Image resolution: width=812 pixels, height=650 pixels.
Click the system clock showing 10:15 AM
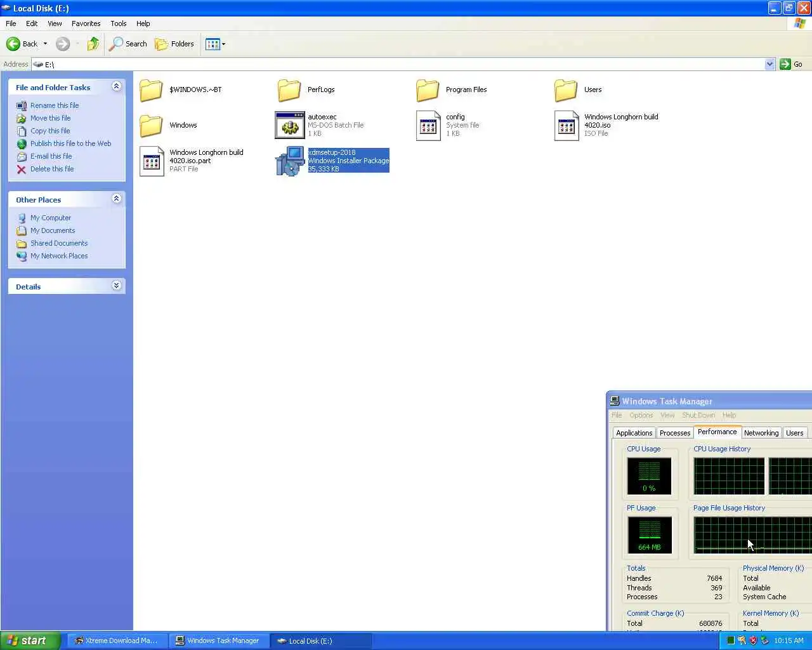coord(789,640)
